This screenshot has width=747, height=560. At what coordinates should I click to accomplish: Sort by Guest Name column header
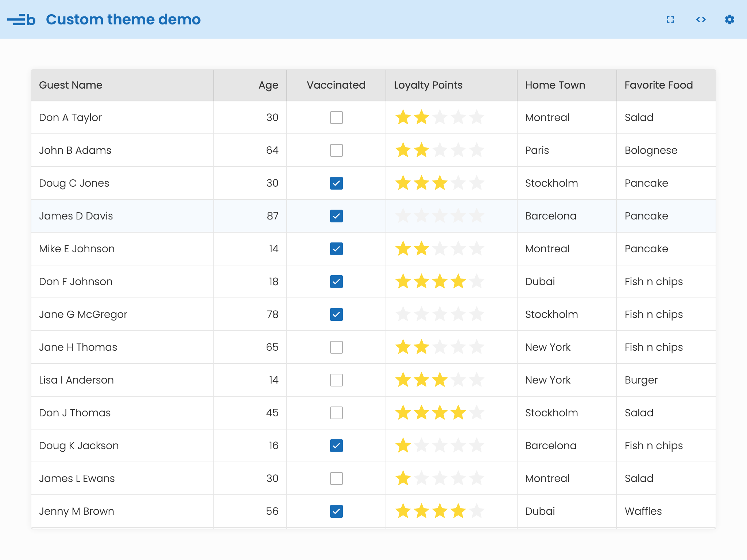coord(71,85)
